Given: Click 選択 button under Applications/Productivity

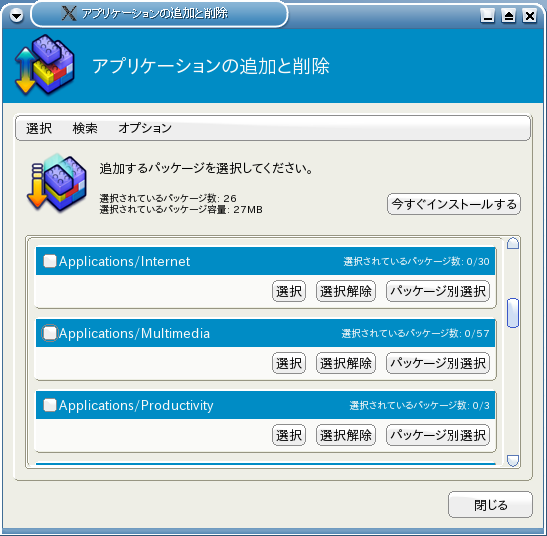Looking at the screenshot, I should tap(289, 435).
